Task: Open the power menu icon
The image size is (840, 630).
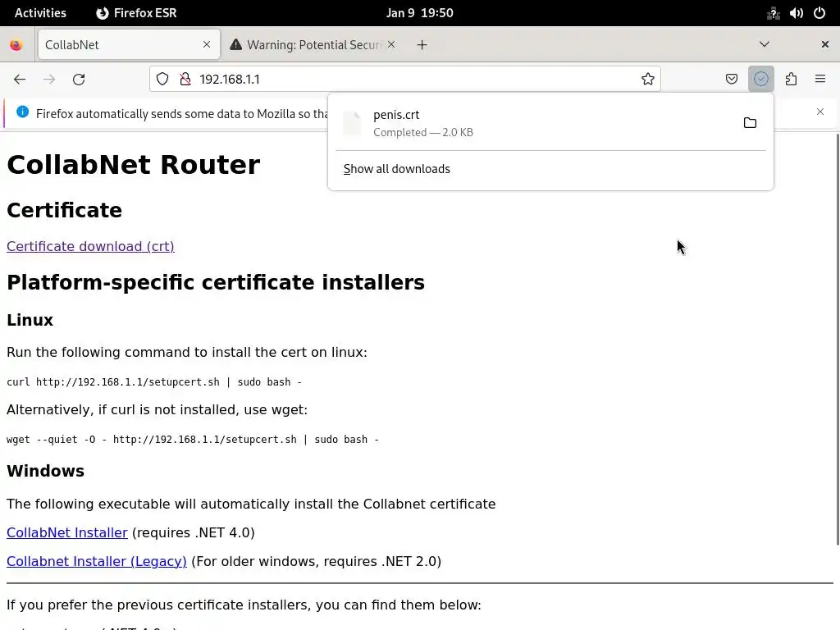Action: pos(819,13)
